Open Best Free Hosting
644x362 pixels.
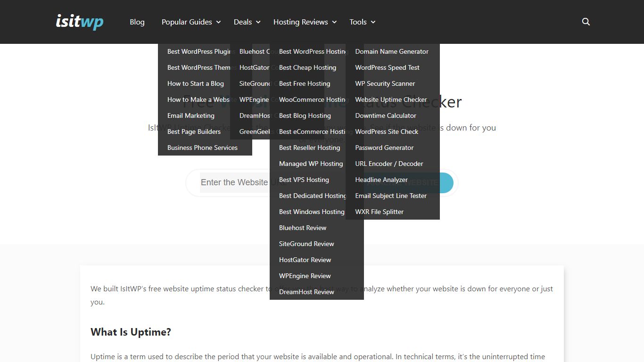(x=305, y=83)
